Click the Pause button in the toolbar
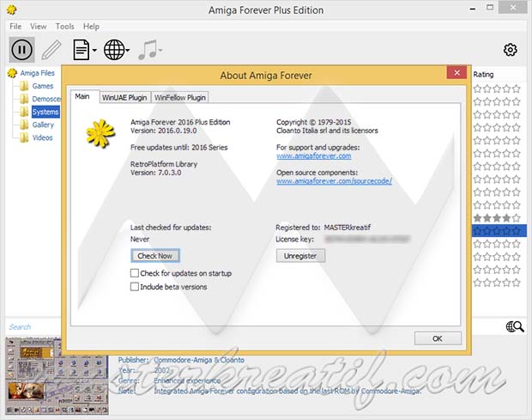Screen dimensions: 532x420 21,50
